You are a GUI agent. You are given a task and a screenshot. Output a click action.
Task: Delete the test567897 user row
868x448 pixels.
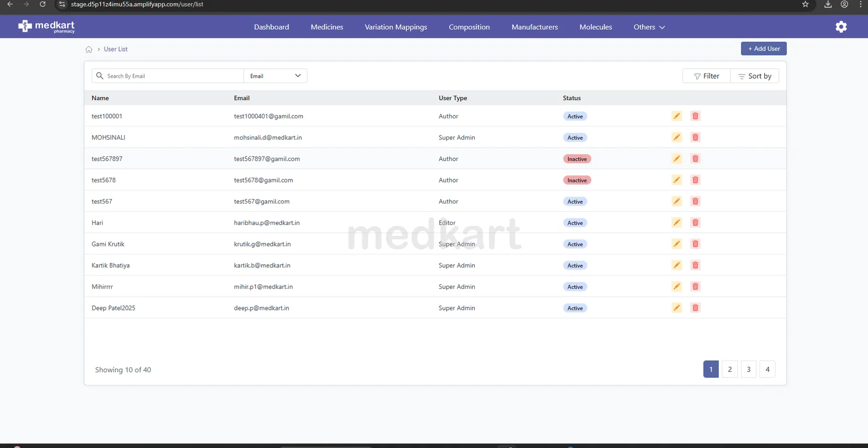(x=695, y=159)
